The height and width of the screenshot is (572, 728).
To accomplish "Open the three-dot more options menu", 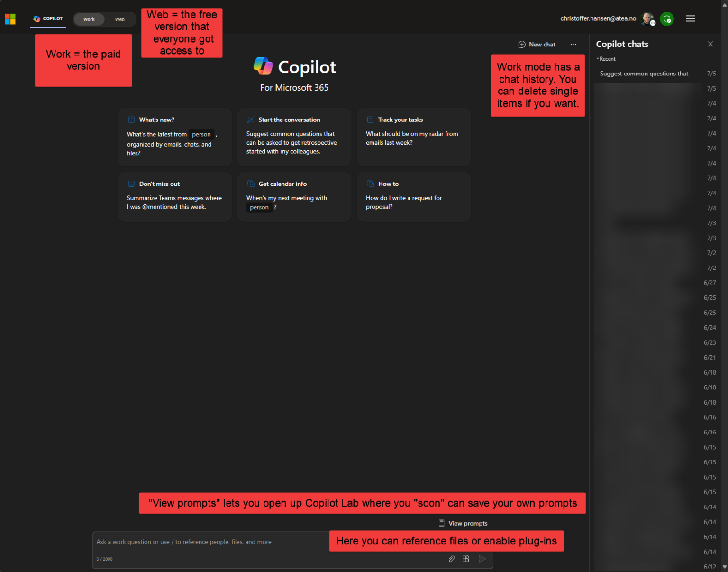I will point(573,45).
